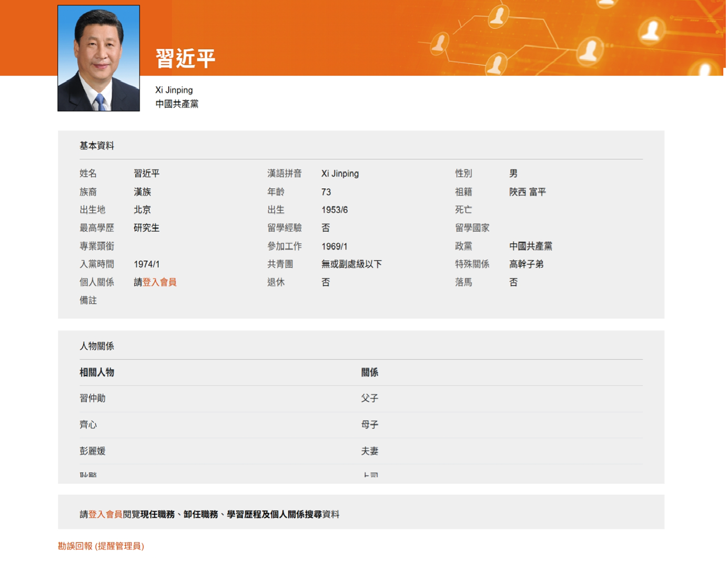Open the 勘誤回報 (提醒管理員) link
The height and width of the screenshot is (565, 728).
(x=101, y=546)
